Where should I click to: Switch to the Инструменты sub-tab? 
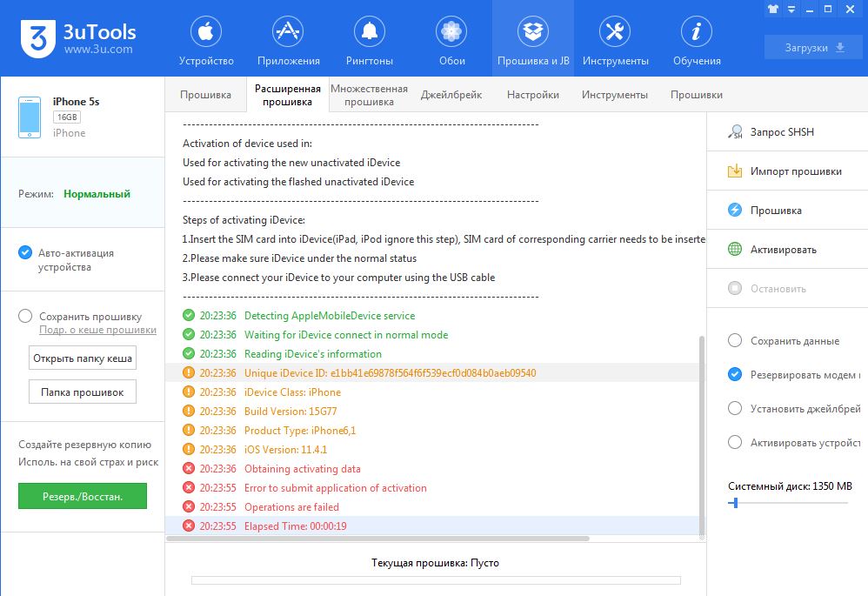[614, 95]
